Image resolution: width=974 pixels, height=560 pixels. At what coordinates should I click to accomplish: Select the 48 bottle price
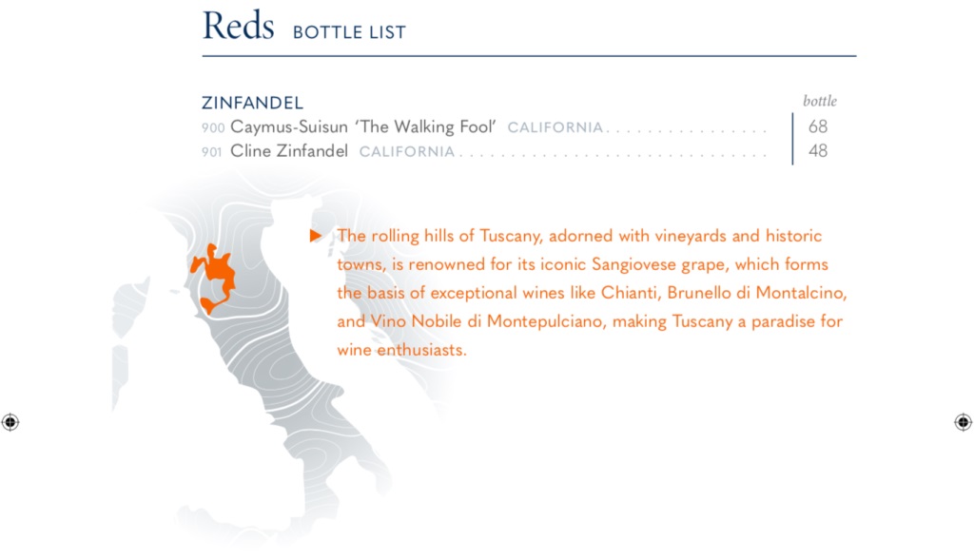click(x=818, y=151)
